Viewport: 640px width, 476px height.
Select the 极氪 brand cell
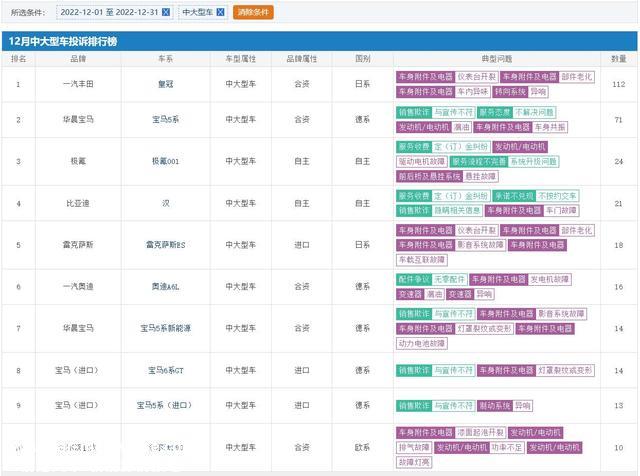click(78, 161)
